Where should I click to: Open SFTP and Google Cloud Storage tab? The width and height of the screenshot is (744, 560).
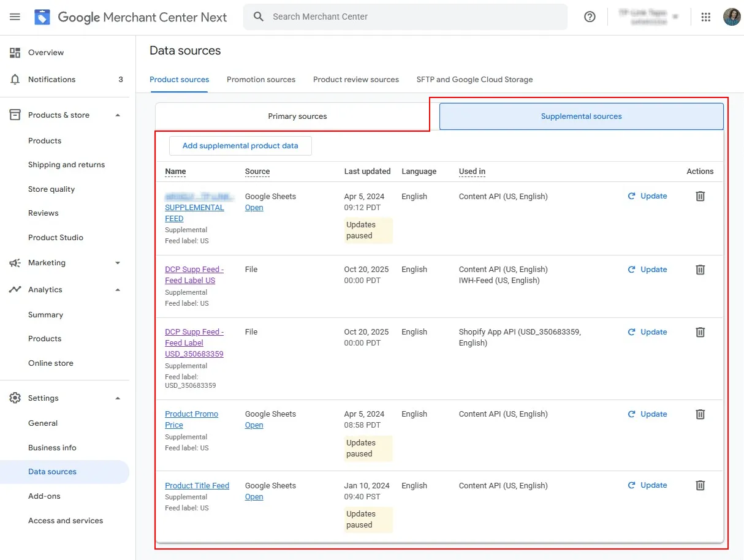[474, 80]
